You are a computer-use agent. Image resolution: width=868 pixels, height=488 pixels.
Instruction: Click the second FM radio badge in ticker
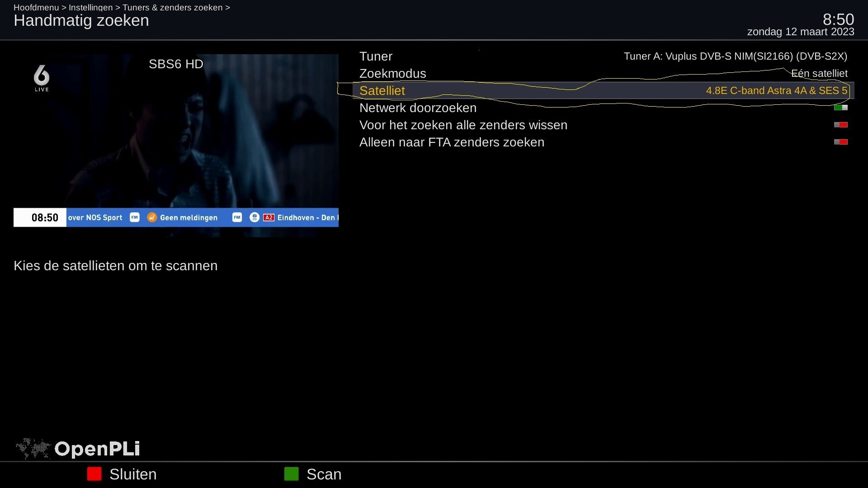pyautogui.click(x=237, y=217)
